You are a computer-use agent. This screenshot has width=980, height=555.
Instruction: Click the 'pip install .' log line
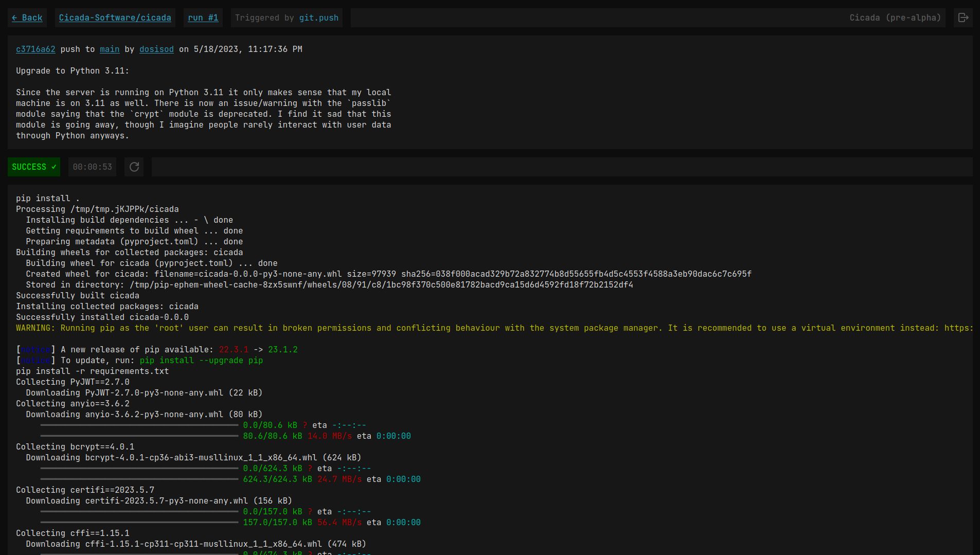[x=48, y=199]
